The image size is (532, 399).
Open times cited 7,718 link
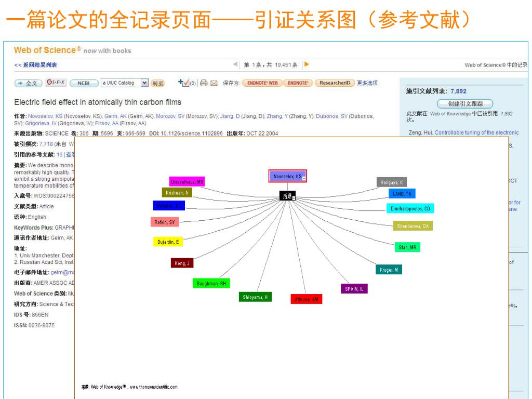click(x=46, y=144)
